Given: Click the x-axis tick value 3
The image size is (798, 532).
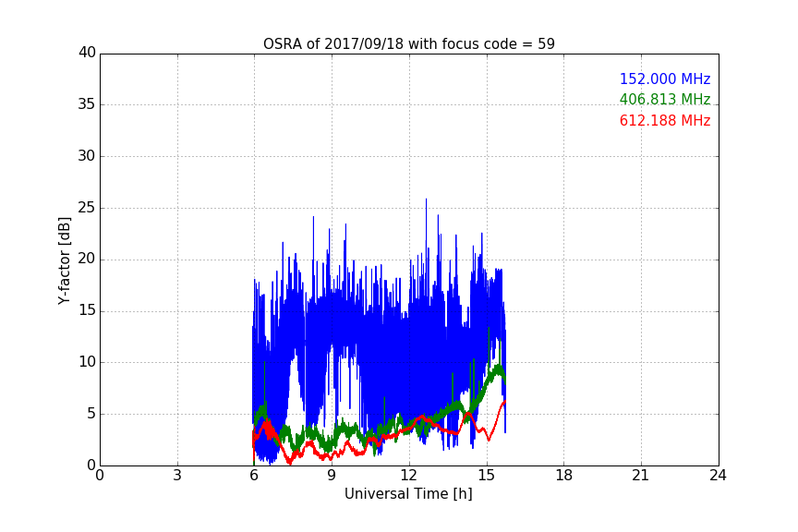Looking at the screenshot, I should [x=177, y=476].
